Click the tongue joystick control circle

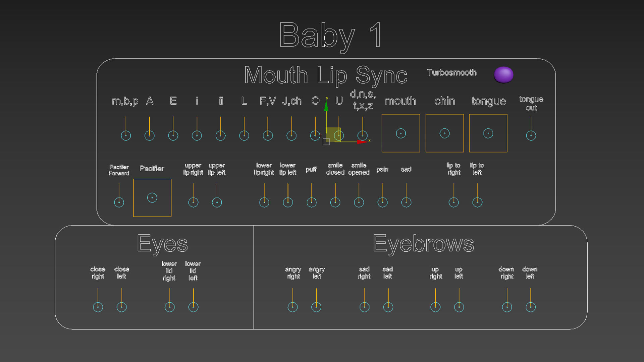pyautogui.click(x=488, y=133)
